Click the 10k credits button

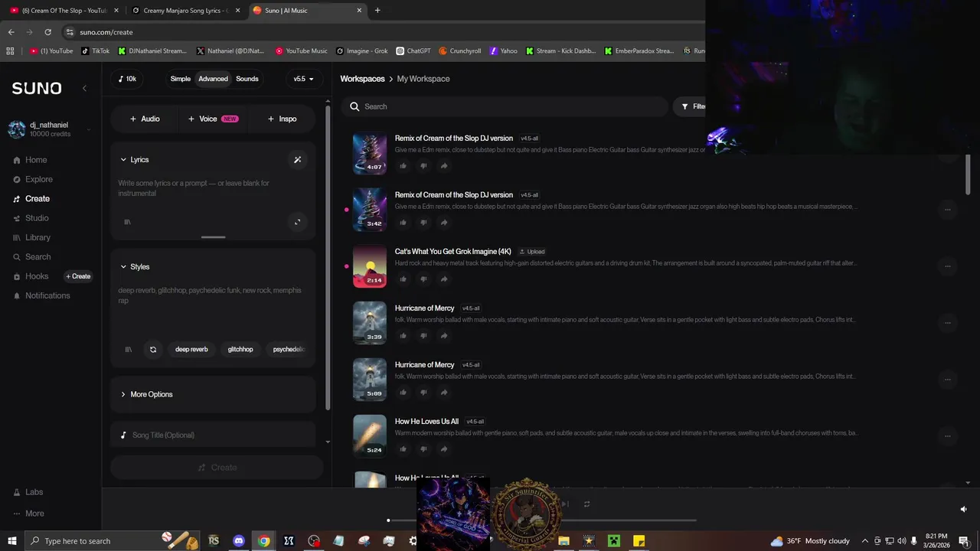click(127, 79)
